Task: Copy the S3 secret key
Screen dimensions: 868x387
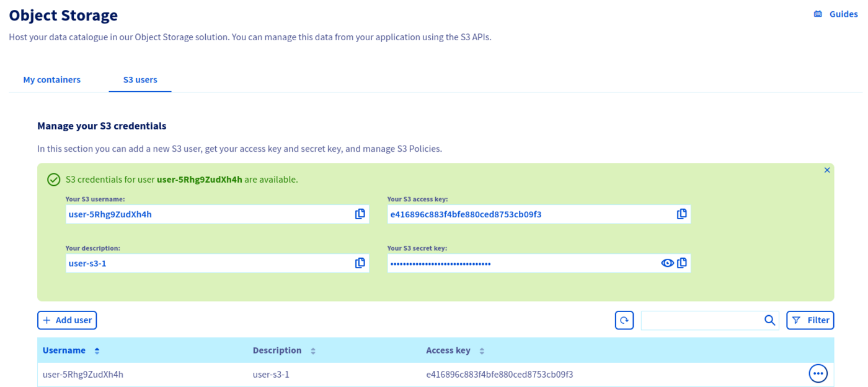Action: point(682,263)
